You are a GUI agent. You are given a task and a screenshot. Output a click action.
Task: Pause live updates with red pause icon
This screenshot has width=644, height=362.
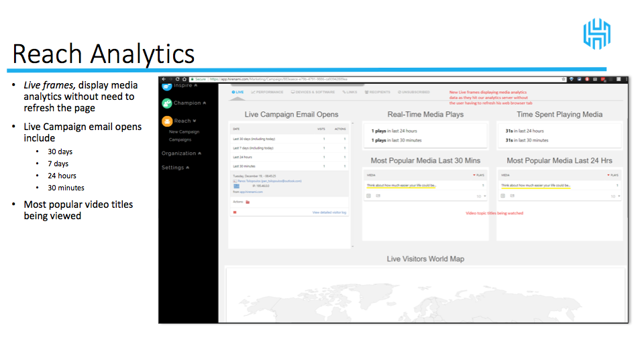coord(234,213)
